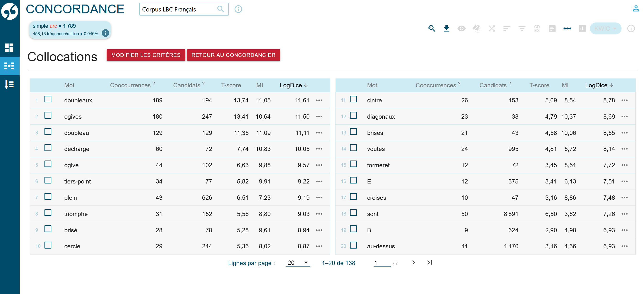This screenshot has height=294, width=644.
Task: Open the dashboard icon in sidebar
Action: pos(9,48)
